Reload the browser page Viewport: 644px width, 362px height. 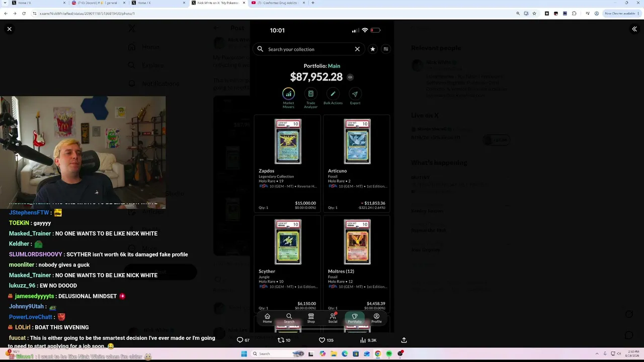24,14
